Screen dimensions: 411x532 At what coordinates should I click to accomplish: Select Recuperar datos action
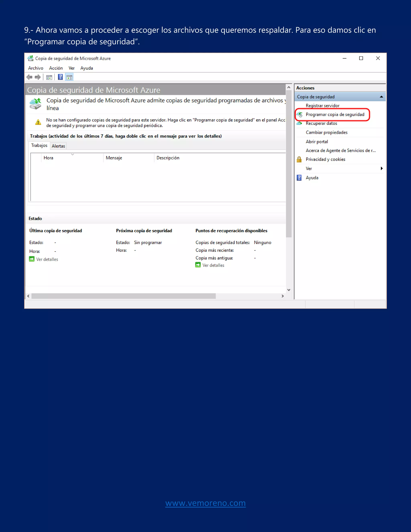[x=321, y=123]
